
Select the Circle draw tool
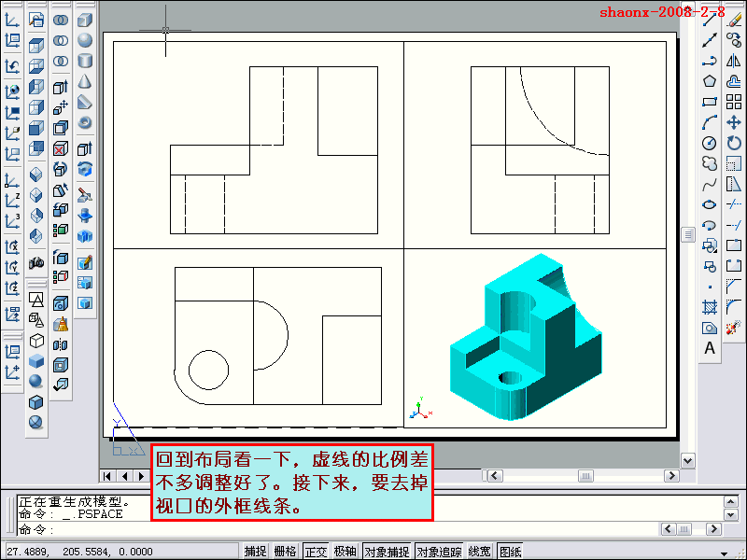(x=710, y=143)
